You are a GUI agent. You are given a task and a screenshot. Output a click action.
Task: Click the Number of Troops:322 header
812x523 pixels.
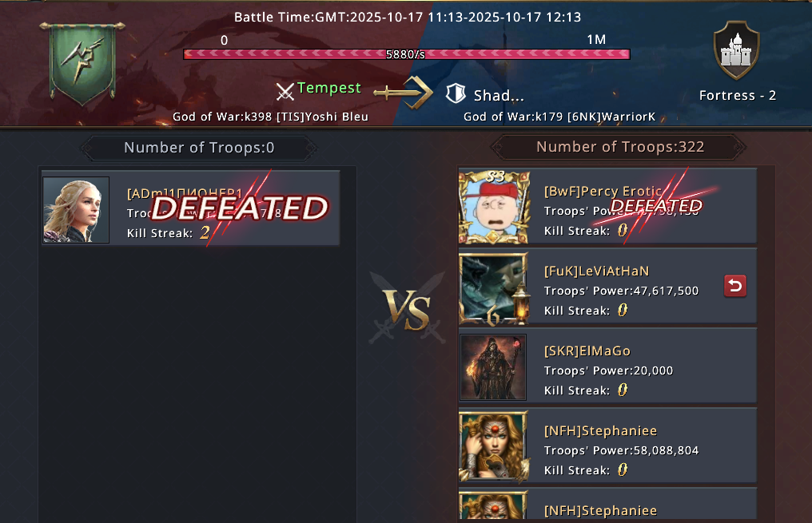pos(620,147)
